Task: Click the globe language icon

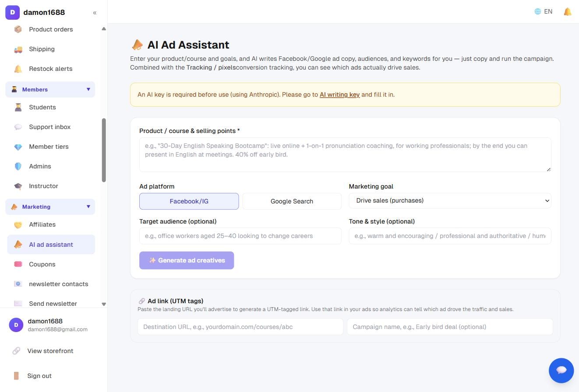Action: pos(538,11)
